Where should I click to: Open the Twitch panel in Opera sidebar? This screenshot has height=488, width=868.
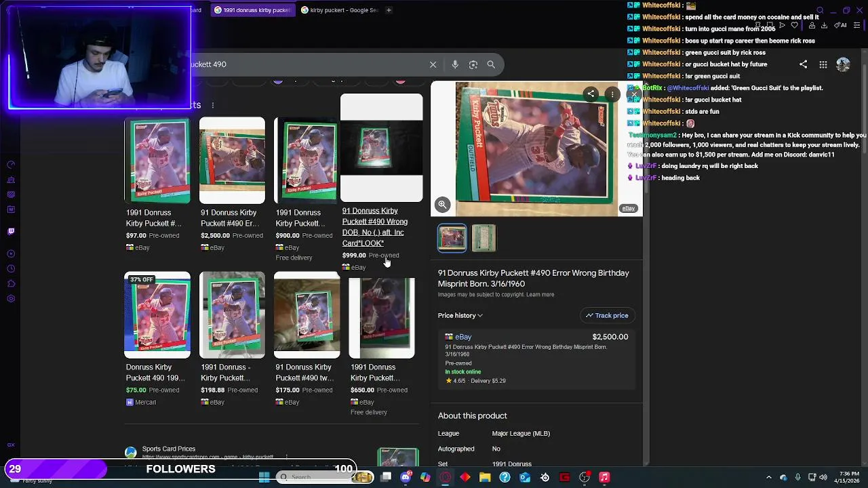[11, 231]
